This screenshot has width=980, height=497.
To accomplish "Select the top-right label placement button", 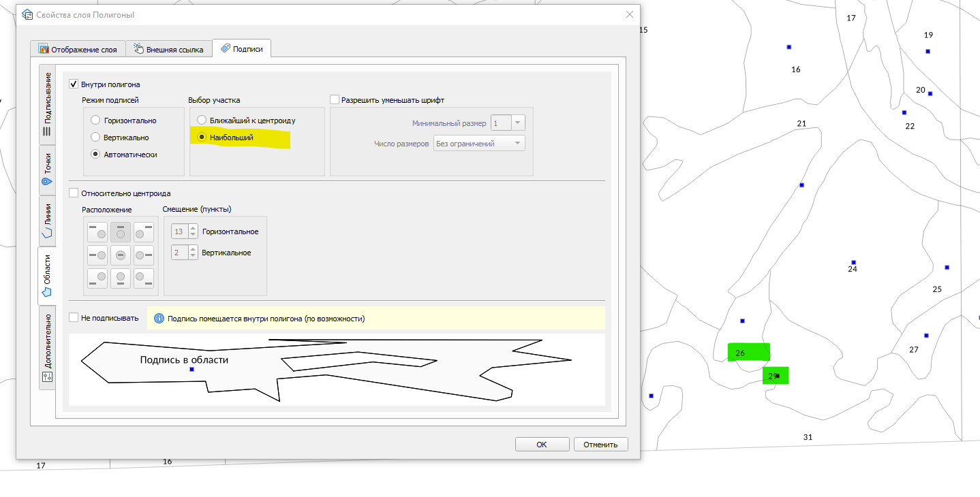I will [x=143, y=232].
